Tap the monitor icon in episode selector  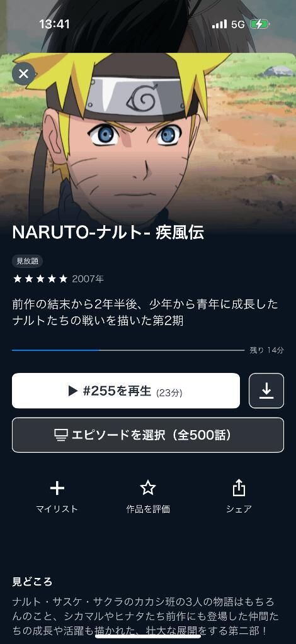[x=61, y=435]
